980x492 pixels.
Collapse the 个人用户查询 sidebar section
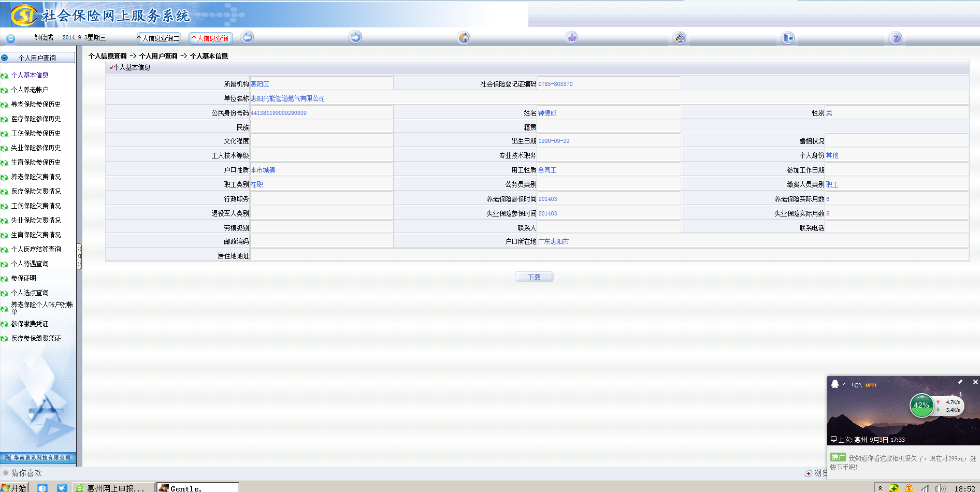pos(5,58)
